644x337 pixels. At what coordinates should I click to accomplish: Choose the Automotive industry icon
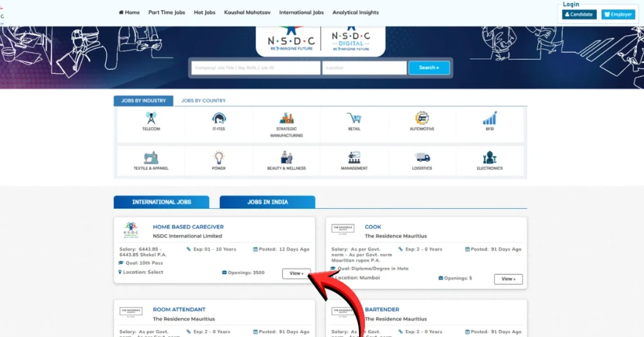point(422,118)
